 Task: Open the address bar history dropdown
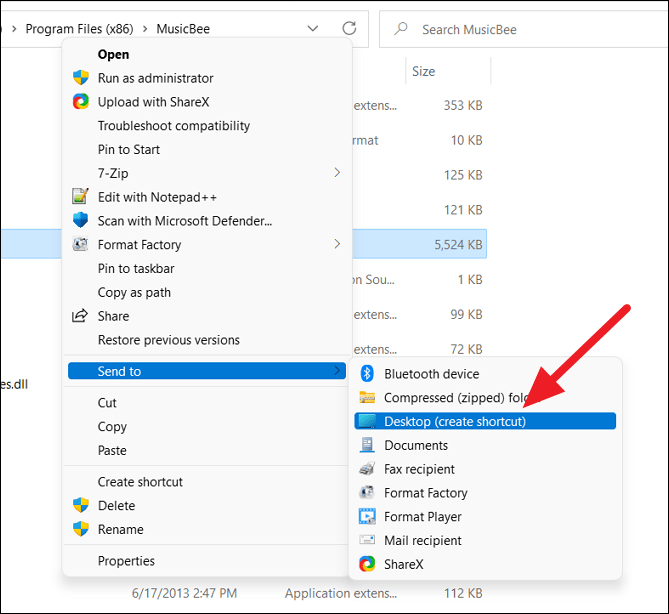tap(314, 29)
